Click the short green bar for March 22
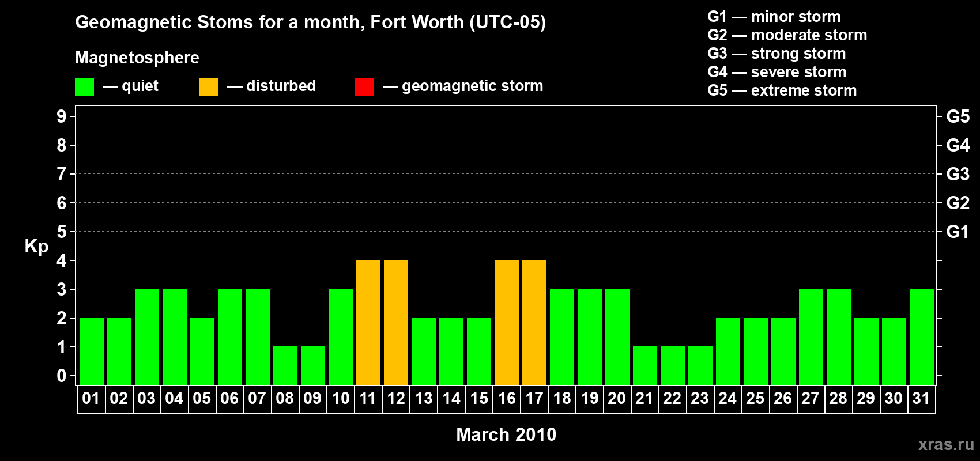Viewport: 980px width, 461px height. [673, 365]
